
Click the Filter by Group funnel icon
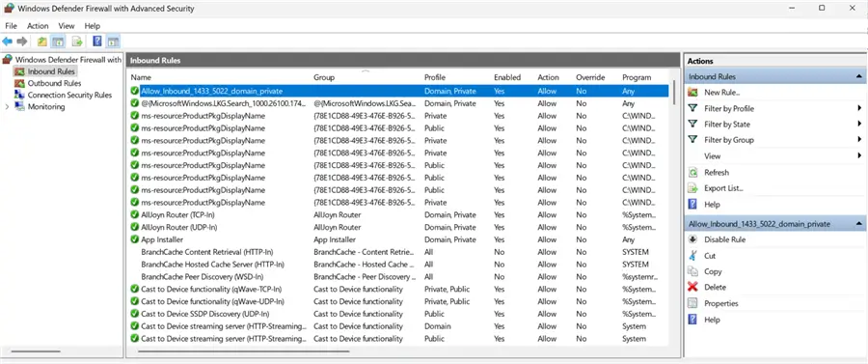tap(692, 140)
